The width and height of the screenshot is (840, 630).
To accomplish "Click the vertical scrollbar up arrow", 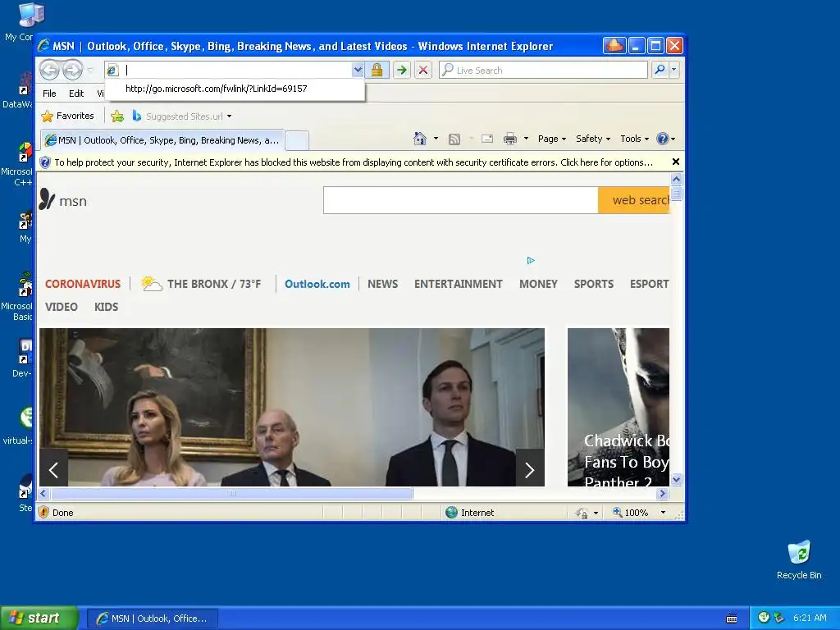I will pos(676,180).
